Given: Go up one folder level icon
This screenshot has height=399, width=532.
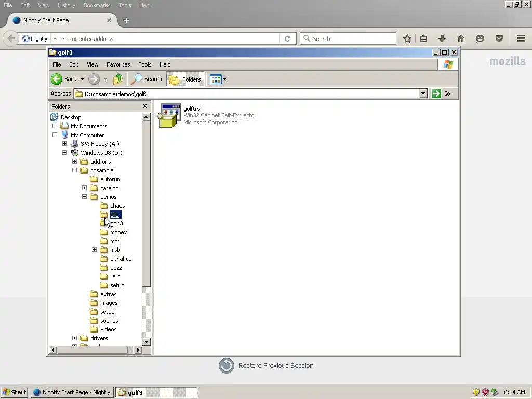Looking at the screenshot, I should (118, 79).
